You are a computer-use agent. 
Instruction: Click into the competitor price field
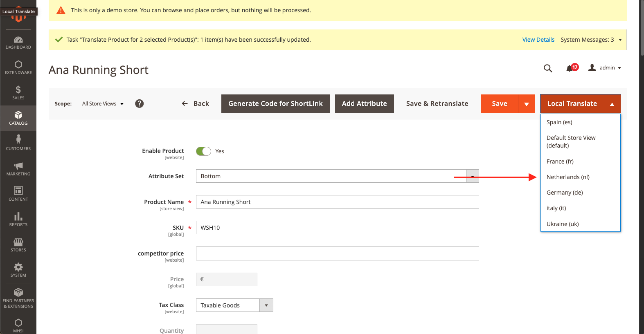[x=337, y=253]
